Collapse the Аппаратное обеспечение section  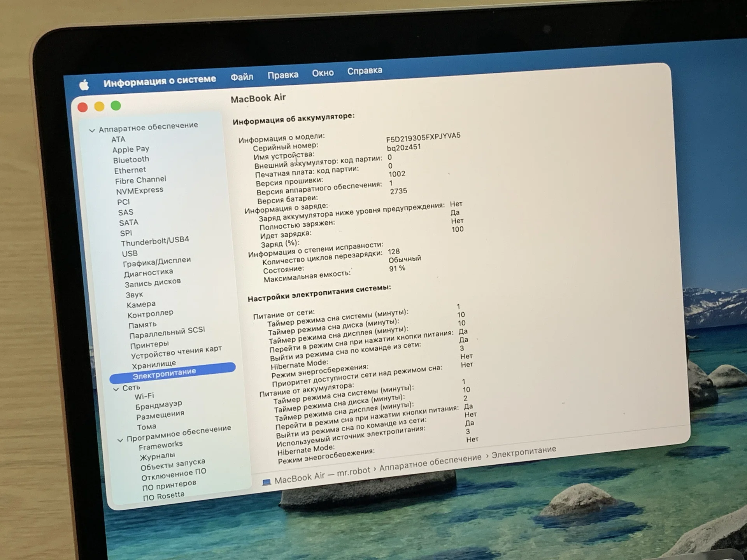click(92, 130)
